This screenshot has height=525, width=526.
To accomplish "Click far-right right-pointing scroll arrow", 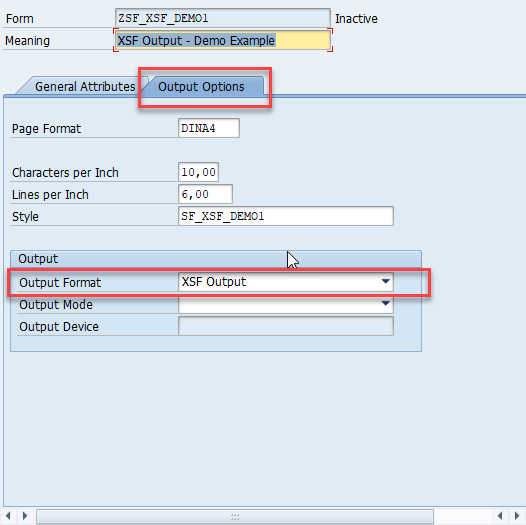I will 517,516.
